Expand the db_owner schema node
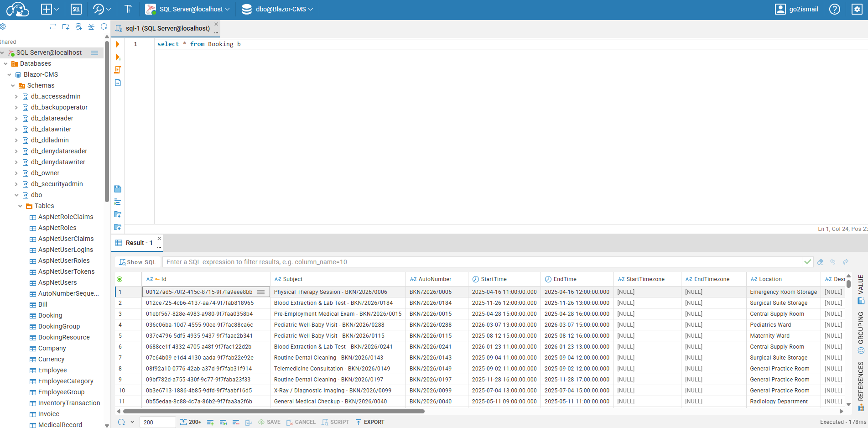868x428 pixels. coord(16,173)
